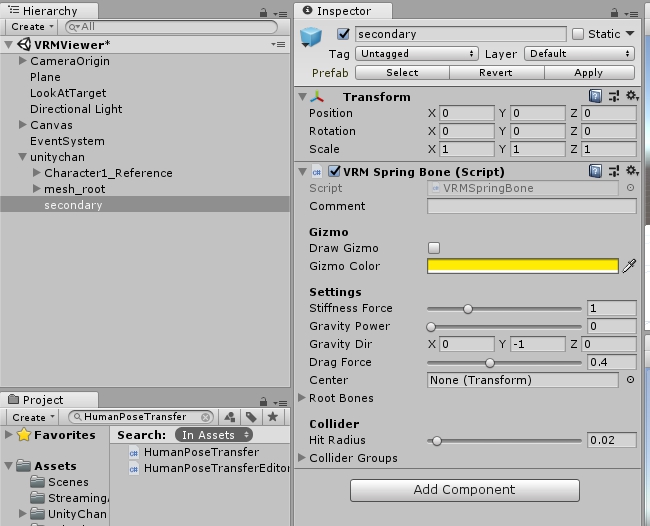Screen dimensions: 650x526
Task: Open the Tag dropdown showing Untagged
Action: click(416, 53)
